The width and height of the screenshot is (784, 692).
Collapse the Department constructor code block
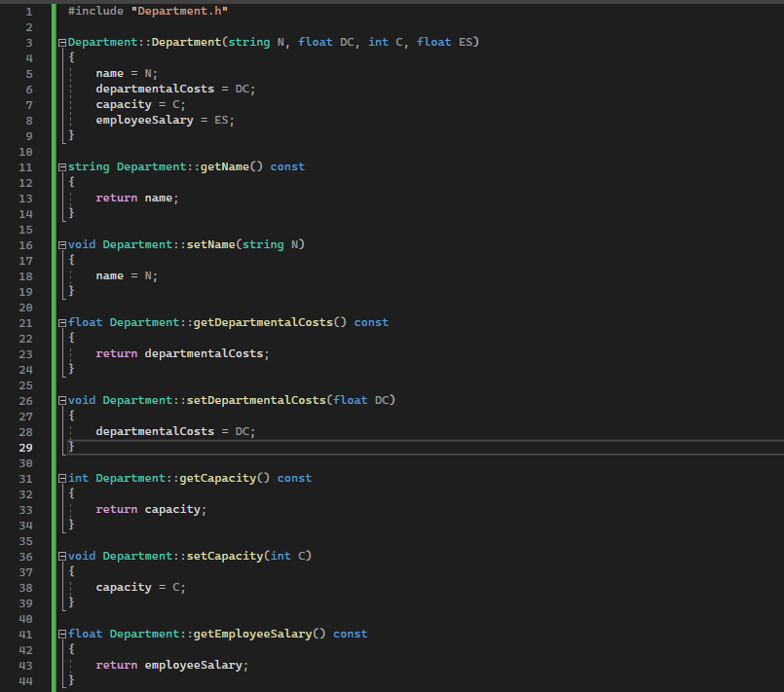coord(62,43)
